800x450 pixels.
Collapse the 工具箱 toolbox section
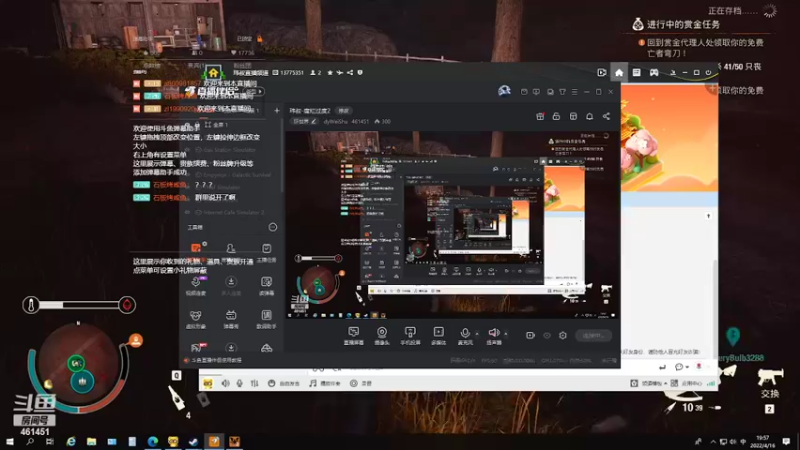tap(272, 227)
